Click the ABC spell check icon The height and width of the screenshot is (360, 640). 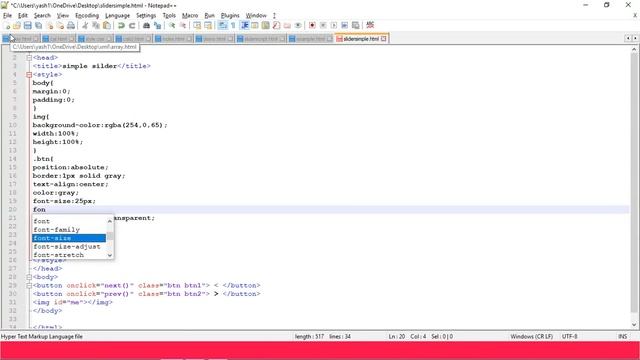[370, 25]
